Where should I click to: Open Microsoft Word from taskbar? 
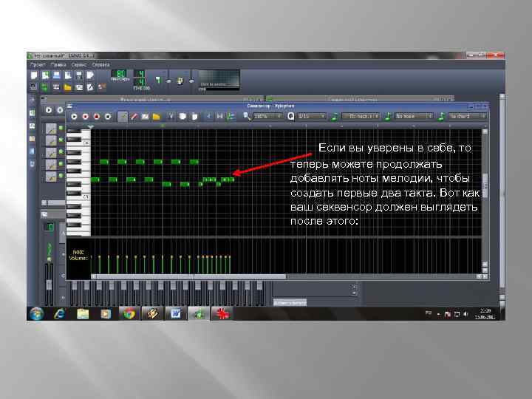coord(176,314)
